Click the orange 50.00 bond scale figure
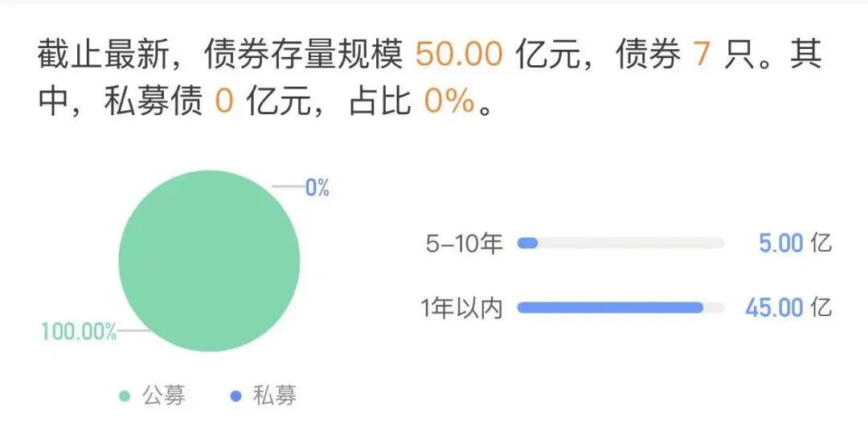The height and width of the screenshot is (431, 868). [x=459, y=55]
